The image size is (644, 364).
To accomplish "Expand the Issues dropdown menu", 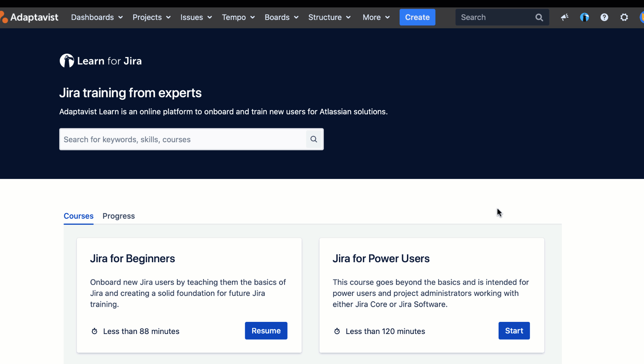I will pyautogui.click(x=196, y=17).
